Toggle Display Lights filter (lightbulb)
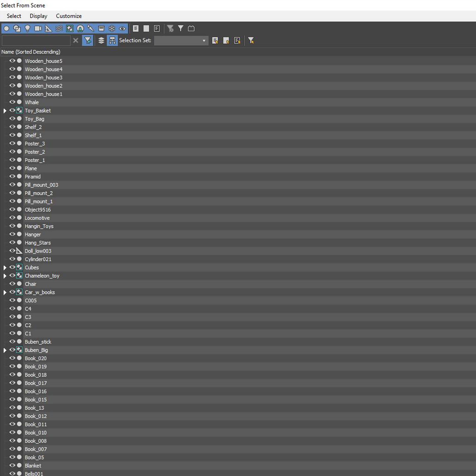Screen dimensions: 476x476 (x=27, y=29)
